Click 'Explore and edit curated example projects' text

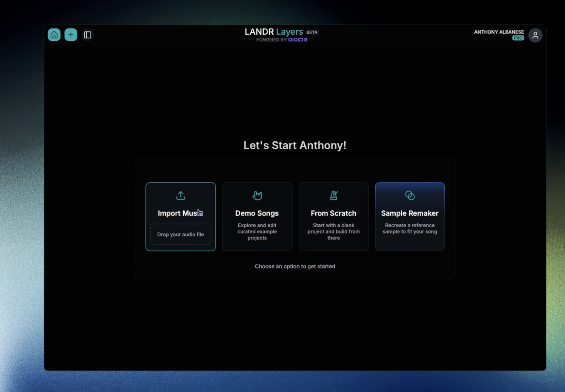[x=257, y=231]
